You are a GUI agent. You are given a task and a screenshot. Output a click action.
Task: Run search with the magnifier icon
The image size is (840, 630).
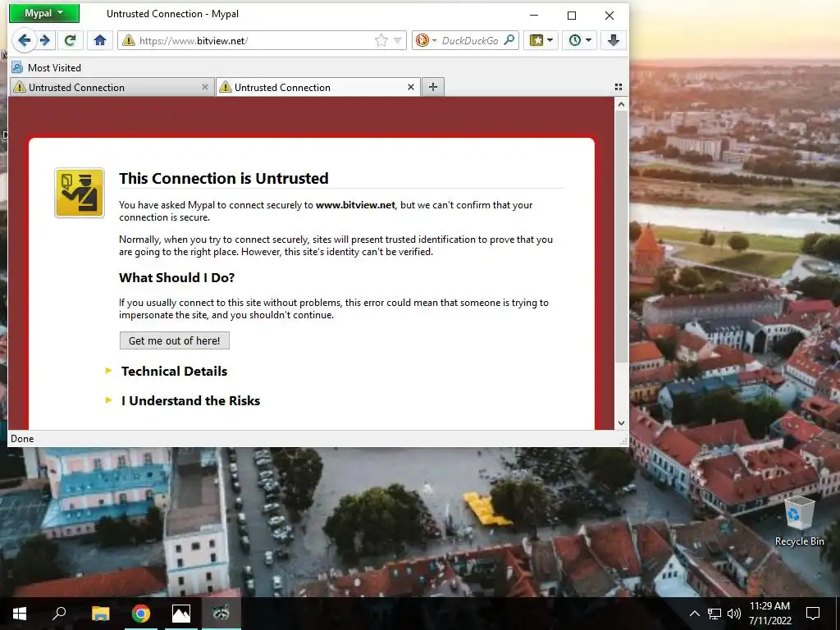509,40
